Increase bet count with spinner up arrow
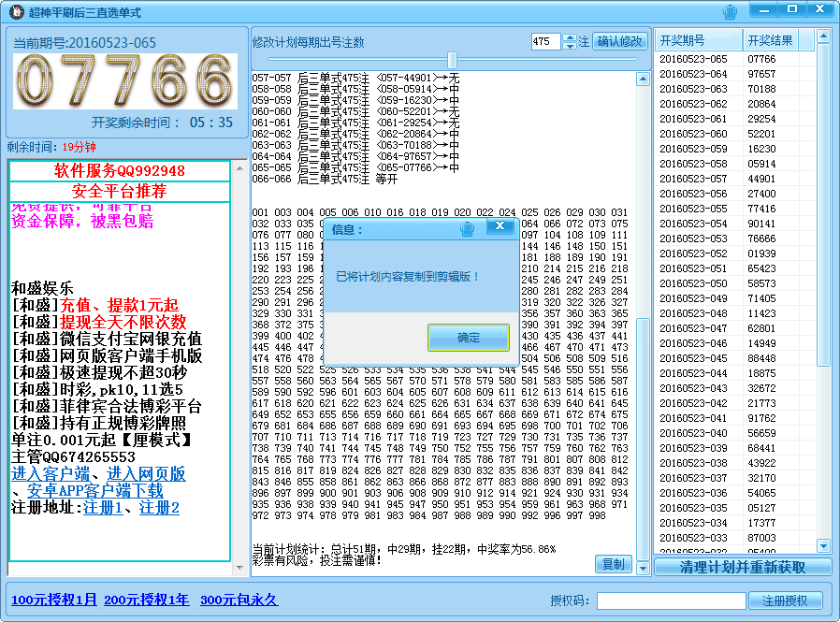The width and height of the screenshot is (840, 622). coord(570,37)
